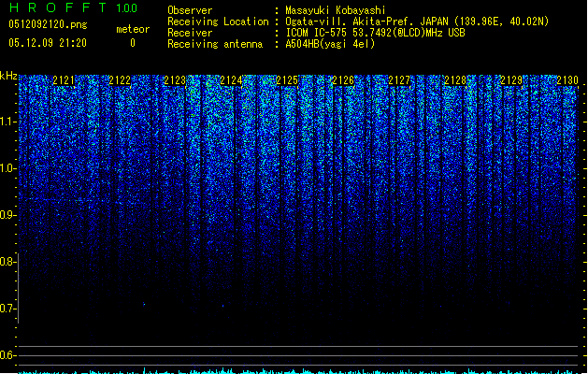Click the 2129 time marker
The width and height of the screenshot is (588, 374).
click(x=511, y=80)
